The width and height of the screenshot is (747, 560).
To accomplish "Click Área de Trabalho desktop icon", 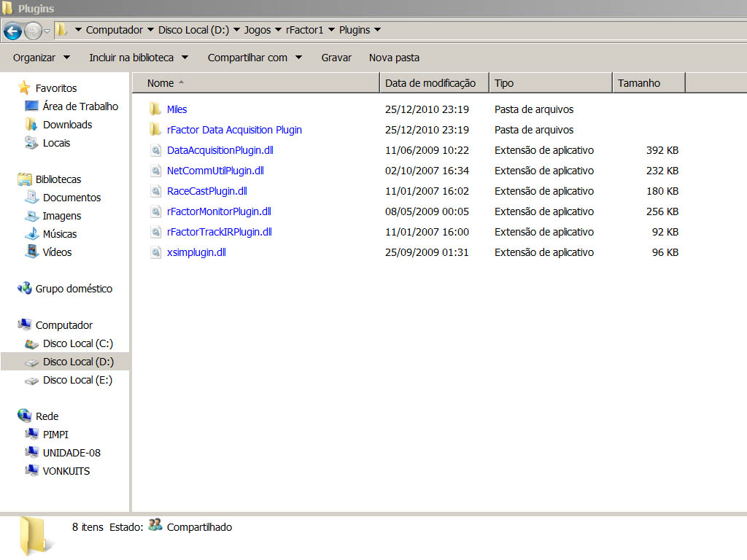I will pyautogui.click(x=31, y=106).
